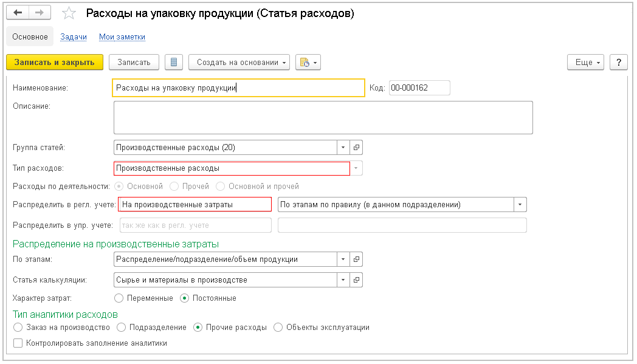Expand the Группа статей dropdown arrow
Image resolution: width=637 pixels, height=364 pixels.
tap(343, 148)
